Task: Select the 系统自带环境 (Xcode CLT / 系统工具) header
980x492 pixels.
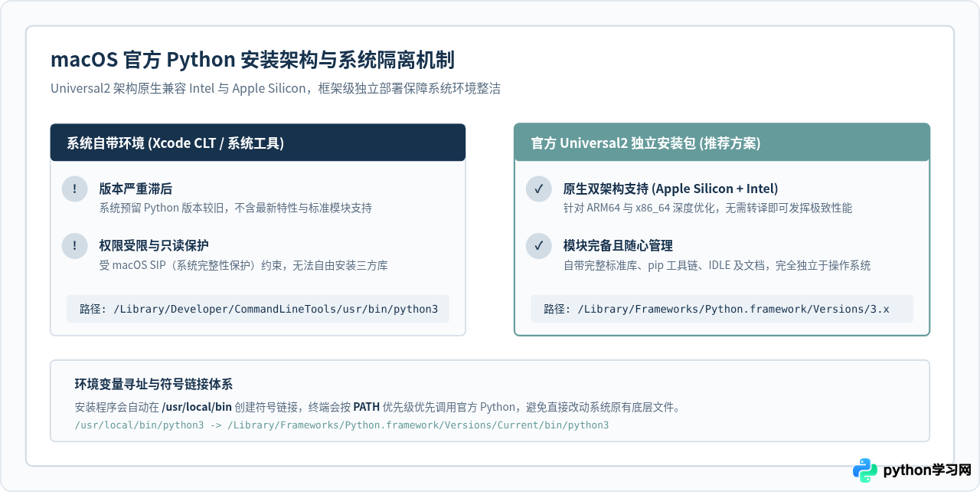Action: point(258,143)
